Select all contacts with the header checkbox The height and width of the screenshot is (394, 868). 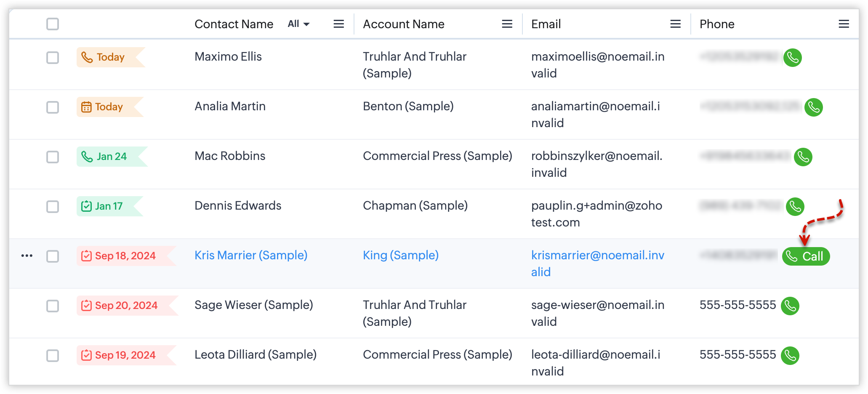point(53,24)
